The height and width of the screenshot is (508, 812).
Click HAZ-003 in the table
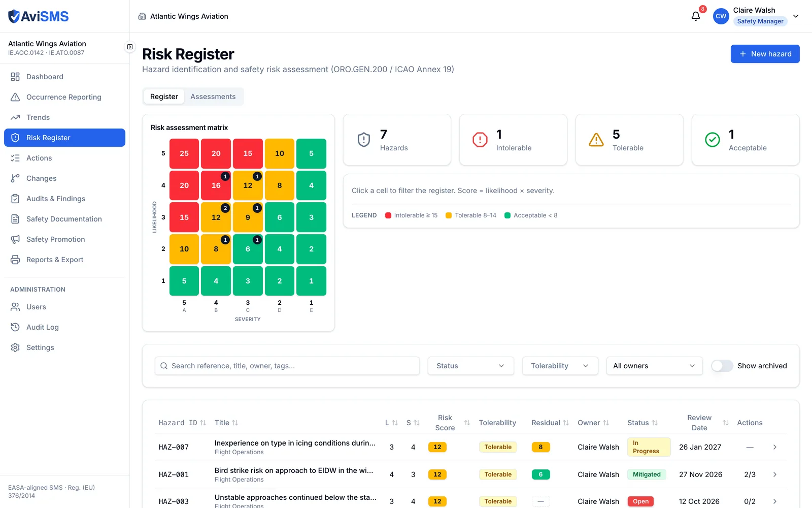tap(174, 501)
